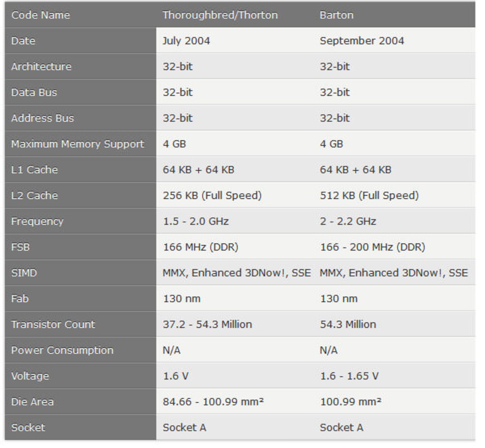Select the "1.5 - 2.0 GHz" frequency value
This screenshot has height=448, width=485.
click(x=196, y=221)
